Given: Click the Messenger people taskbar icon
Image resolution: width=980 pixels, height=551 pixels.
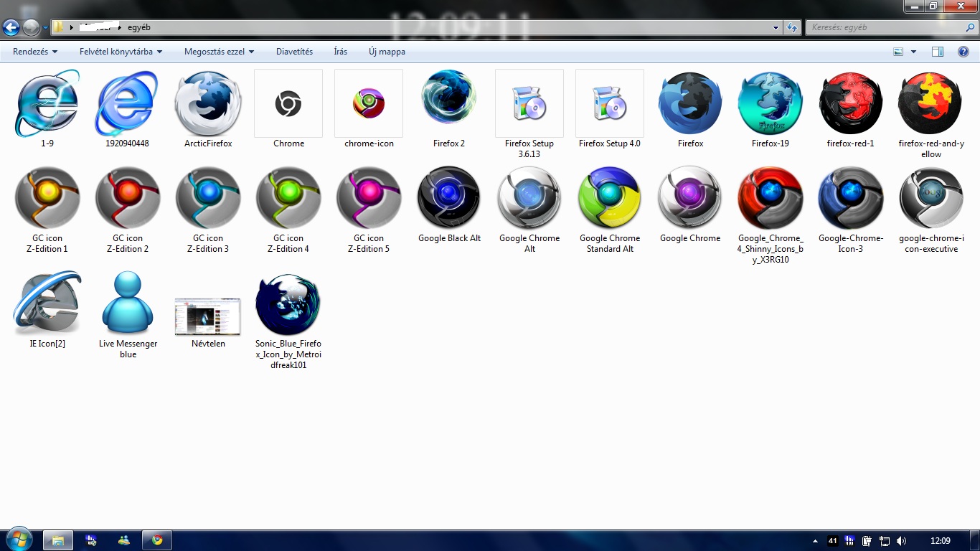Looking at the screenshot, I should click(124, 540).
